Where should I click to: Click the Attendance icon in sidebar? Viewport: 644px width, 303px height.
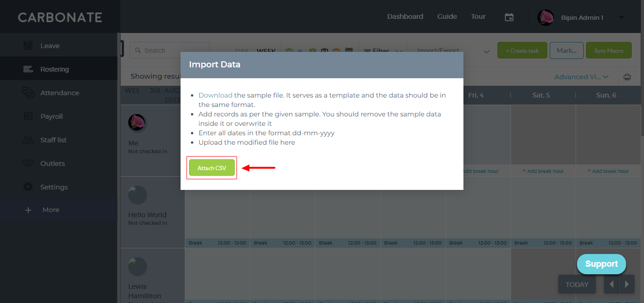click(28, 92)
